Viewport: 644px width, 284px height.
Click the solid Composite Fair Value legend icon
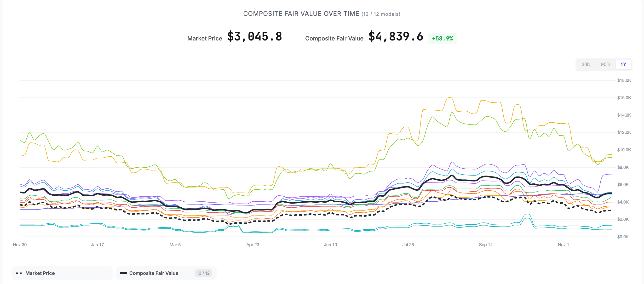tap(123, 273)
